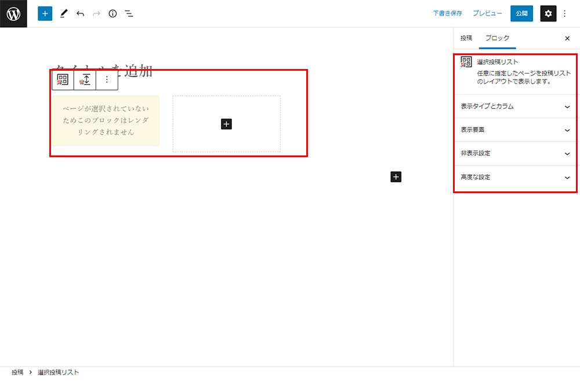This screenshot has height=392, width=580.
Task: Open the top-right three-dot options menu
Action: click(565, 13)
